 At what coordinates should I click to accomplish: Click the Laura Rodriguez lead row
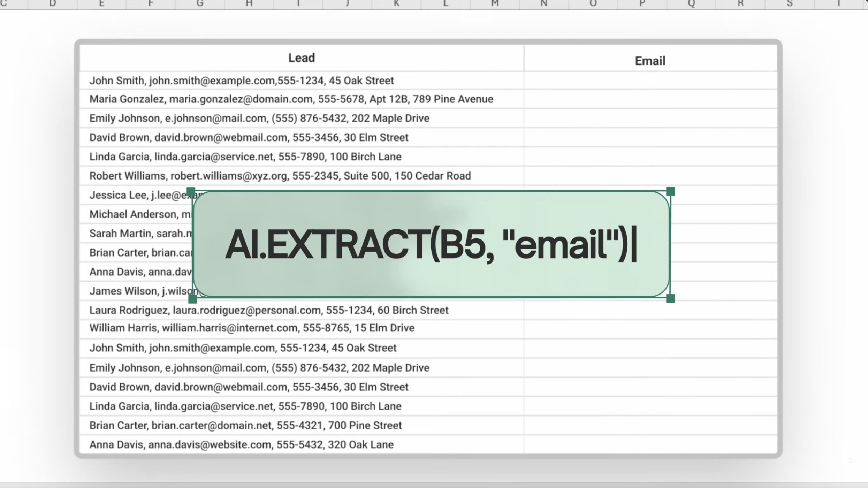pos(268,310)
